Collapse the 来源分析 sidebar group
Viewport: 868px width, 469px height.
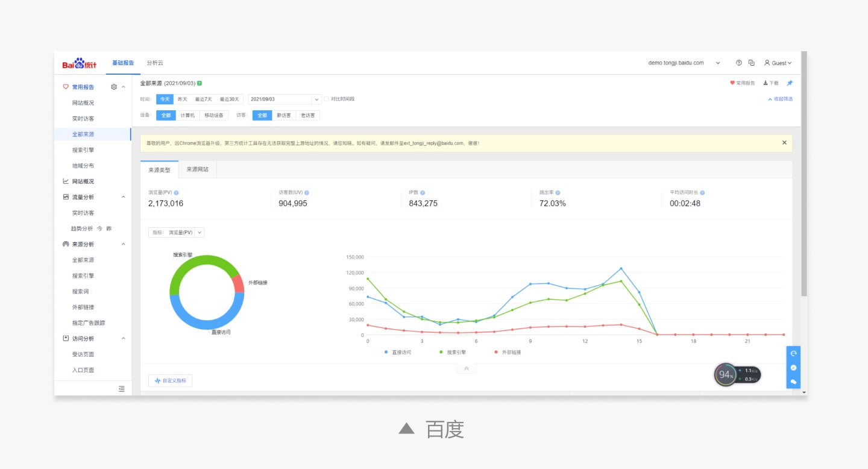coord(124,244)
